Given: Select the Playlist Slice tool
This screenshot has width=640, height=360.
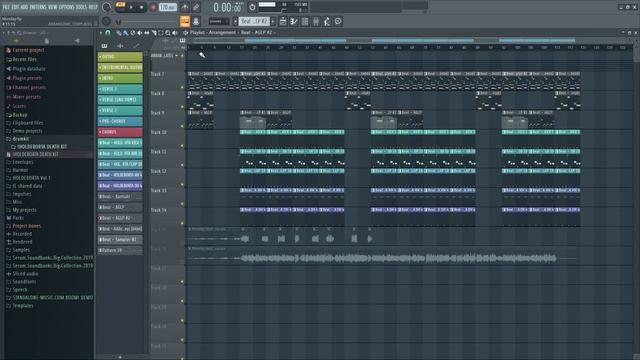Looking at the screenshot, I should (154, 33).
